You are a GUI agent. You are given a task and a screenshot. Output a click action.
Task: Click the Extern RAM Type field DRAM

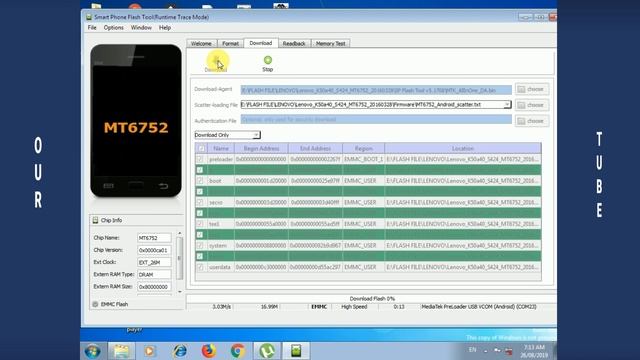pyautogui.click(x=154, y=275)
